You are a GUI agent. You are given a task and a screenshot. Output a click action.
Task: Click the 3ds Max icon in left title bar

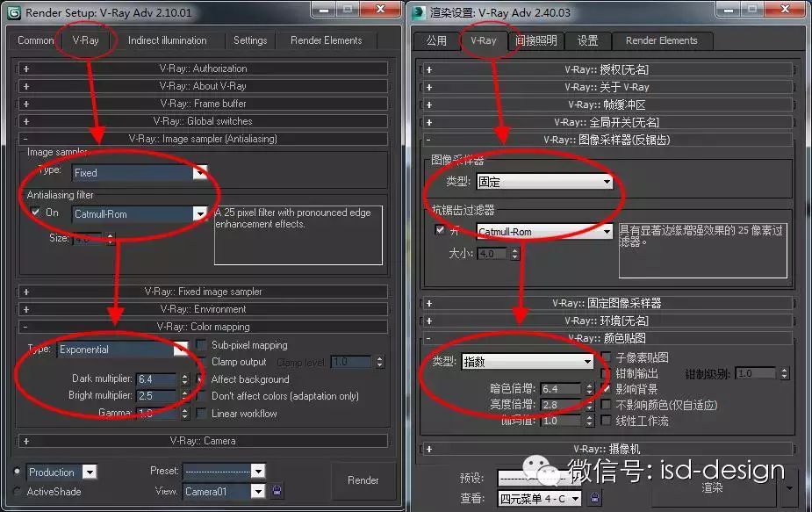(x=14, y=12)
